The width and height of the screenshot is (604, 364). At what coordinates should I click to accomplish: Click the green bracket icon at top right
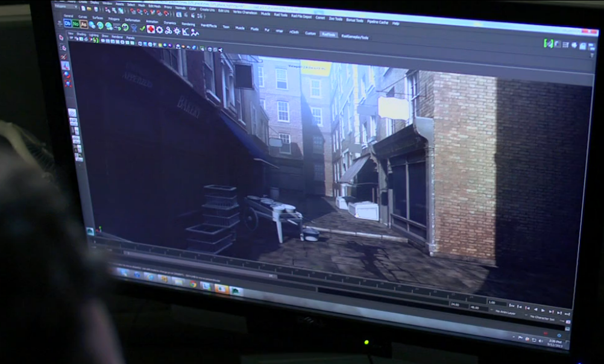click(548, 43)
